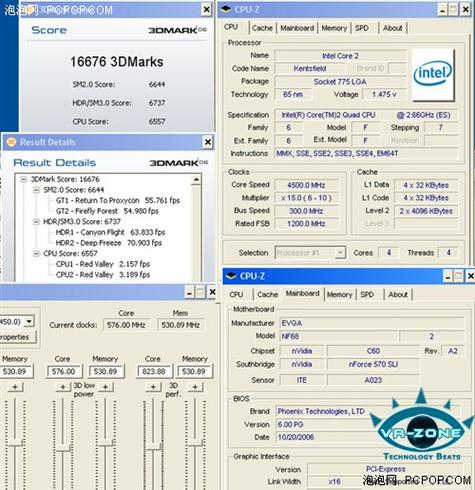Click the Instructions MMX, SSE list field
Viewport: 475px width, 490px height.
coord(366,154)
